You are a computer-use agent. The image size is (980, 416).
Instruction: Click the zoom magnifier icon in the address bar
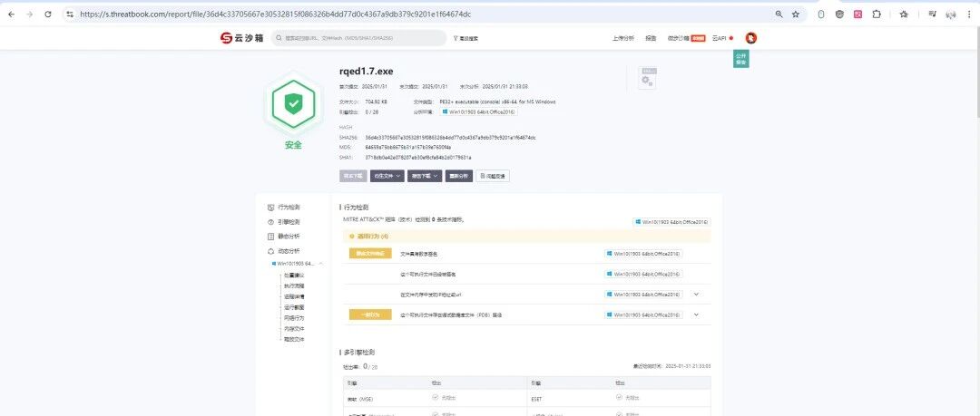click(779, 14)
